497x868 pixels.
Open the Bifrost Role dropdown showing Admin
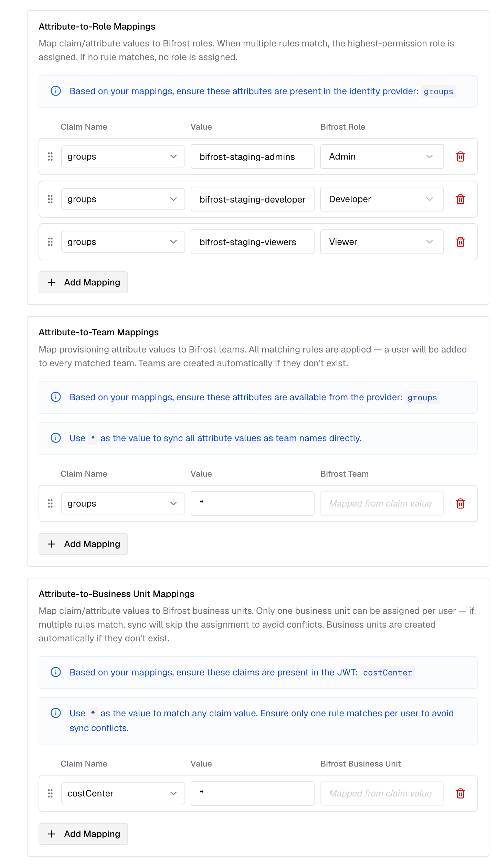(382, 157)
